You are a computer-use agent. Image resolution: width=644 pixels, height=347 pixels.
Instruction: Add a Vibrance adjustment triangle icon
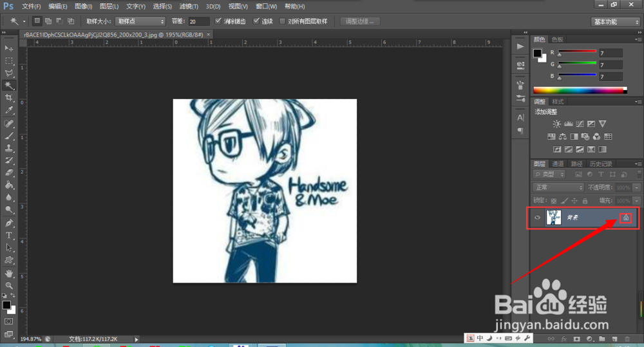pyautogui.click(x=603, y=124)
